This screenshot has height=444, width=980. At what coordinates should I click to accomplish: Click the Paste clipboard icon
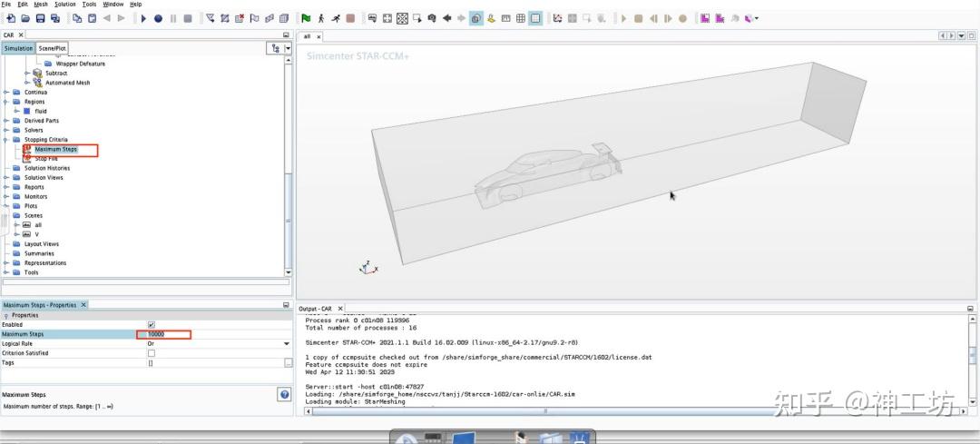click(x=92, y=18)
